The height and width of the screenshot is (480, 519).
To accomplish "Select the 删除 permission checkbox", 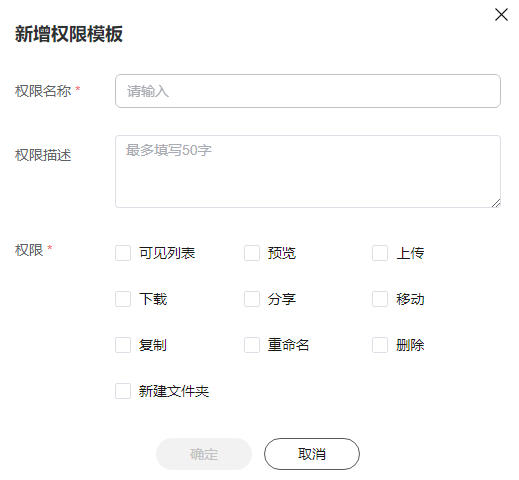I will point(380,345).
